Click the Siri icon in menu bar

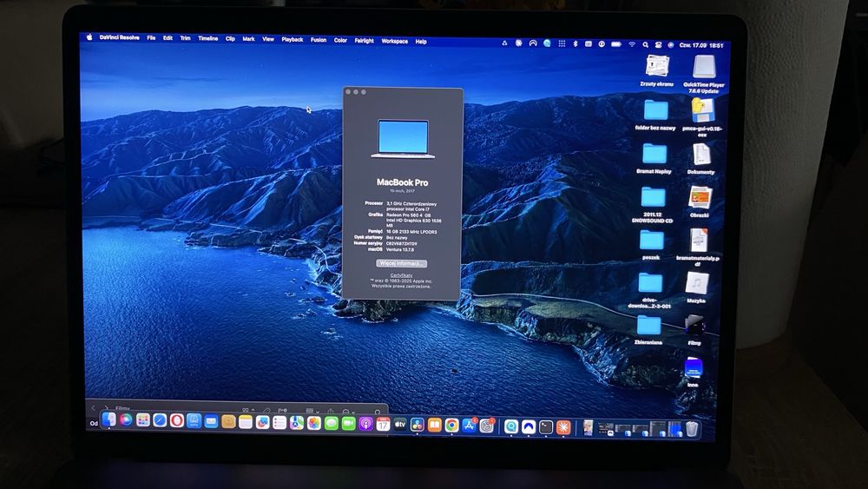(671, 45)
